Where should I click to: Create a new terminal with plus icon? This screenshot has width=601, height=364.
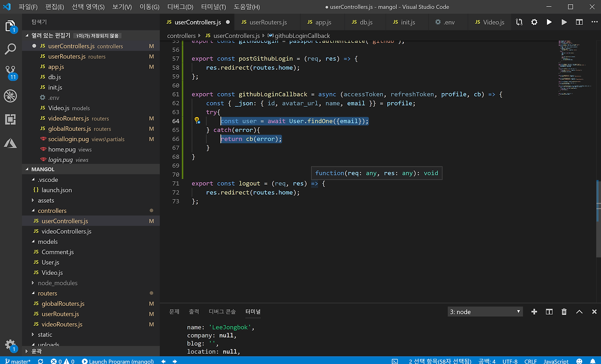click(534, 312)
